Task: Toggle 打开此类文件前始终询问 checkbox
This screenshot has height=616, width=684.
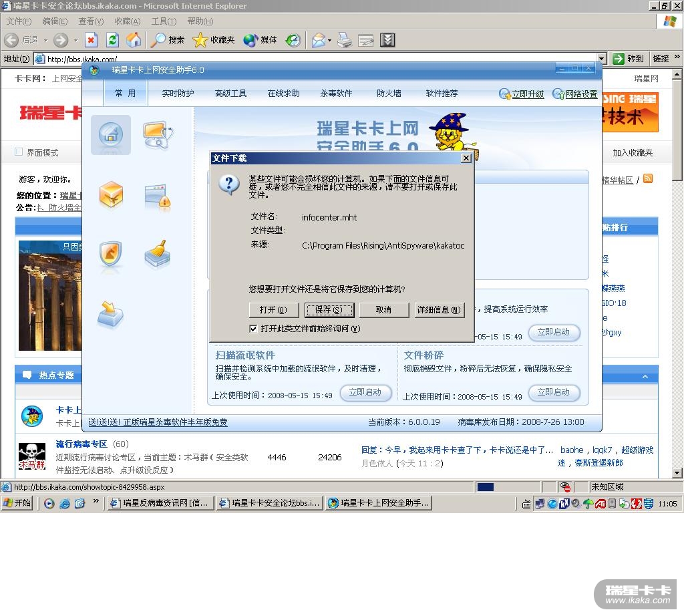Action: 253,329
